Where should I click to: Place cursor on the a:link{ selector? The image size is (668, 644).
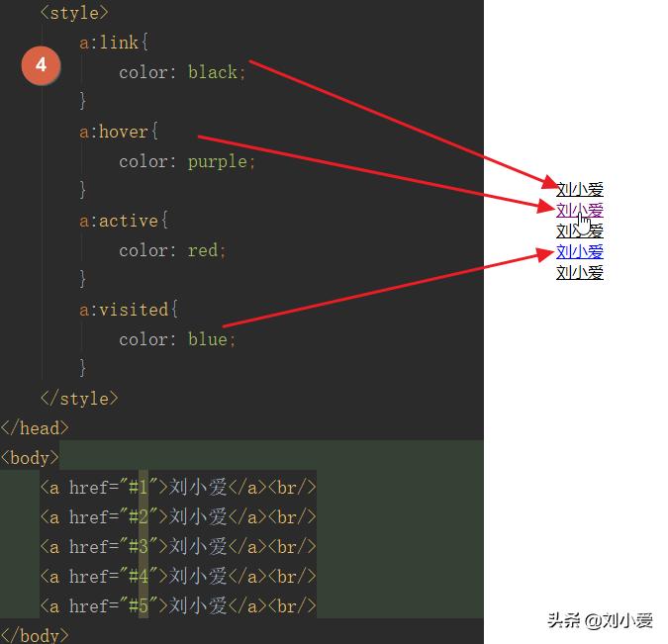[114, 43]
